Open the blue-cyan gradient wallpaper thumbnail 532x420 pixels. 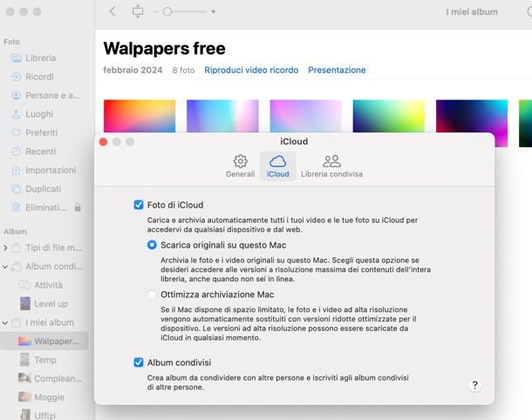point(222,116)
